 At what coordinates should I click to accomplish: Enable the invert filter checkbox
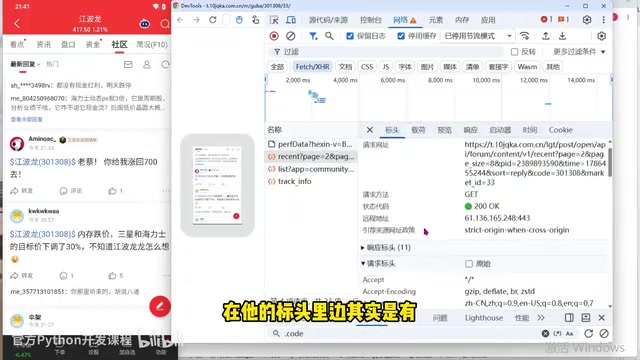(x=514, y=52)
